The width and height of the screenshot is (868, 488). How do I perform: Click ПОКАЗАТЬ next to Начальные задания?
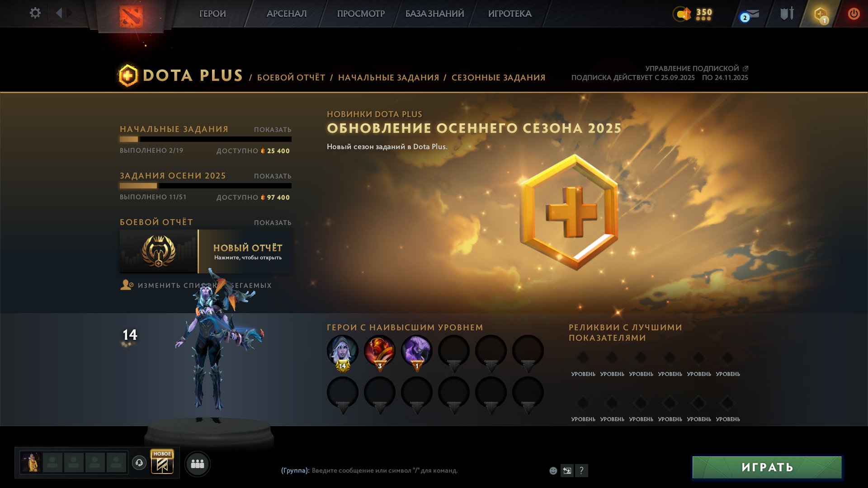273,130
